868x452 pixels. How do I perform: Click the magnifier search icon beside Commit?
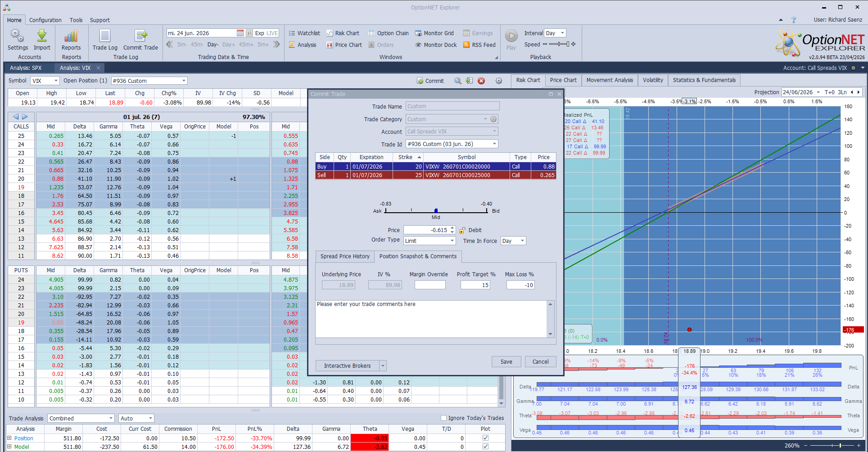point(458,81)
